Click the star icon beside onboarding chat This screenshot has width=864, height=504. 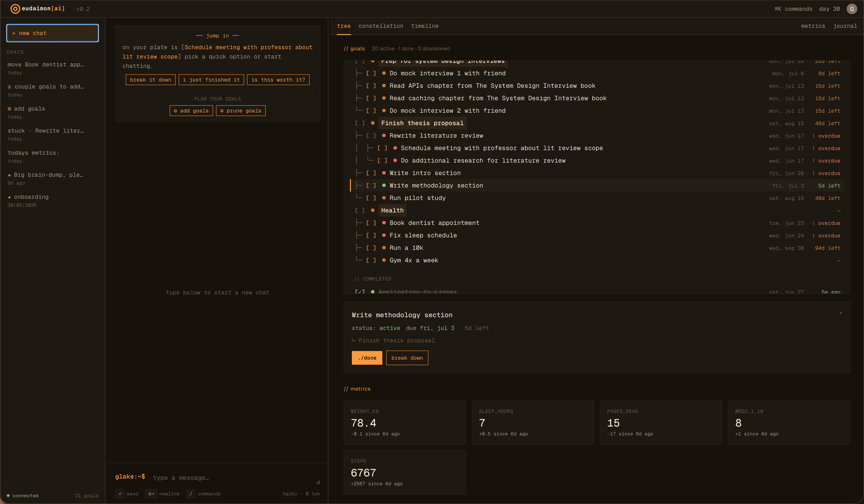(9, 197)
